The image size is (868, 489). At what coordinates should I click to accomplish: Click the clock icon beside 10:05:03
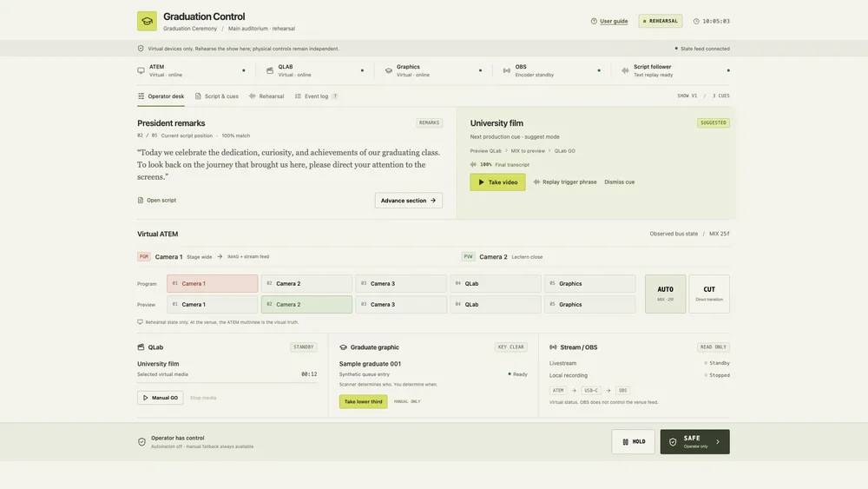click(x=696, y=21)
